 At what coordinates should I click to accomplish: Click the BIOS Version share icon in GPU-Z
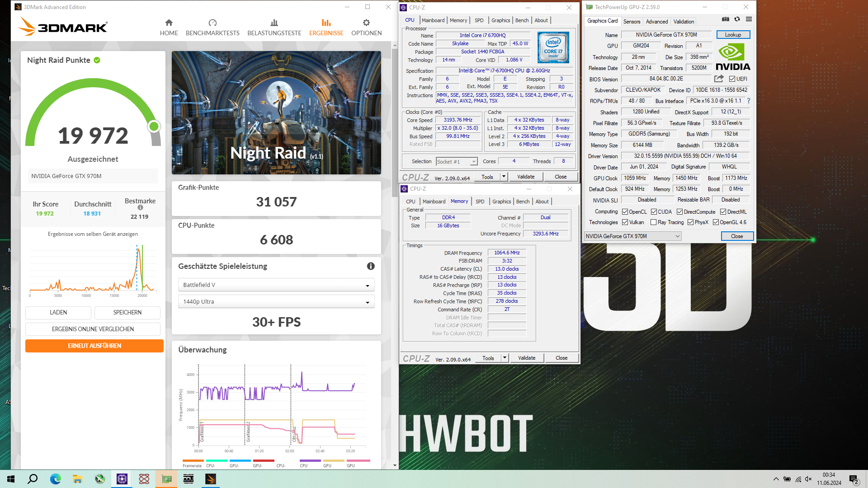pyautogui.click(x=719, y=79)
